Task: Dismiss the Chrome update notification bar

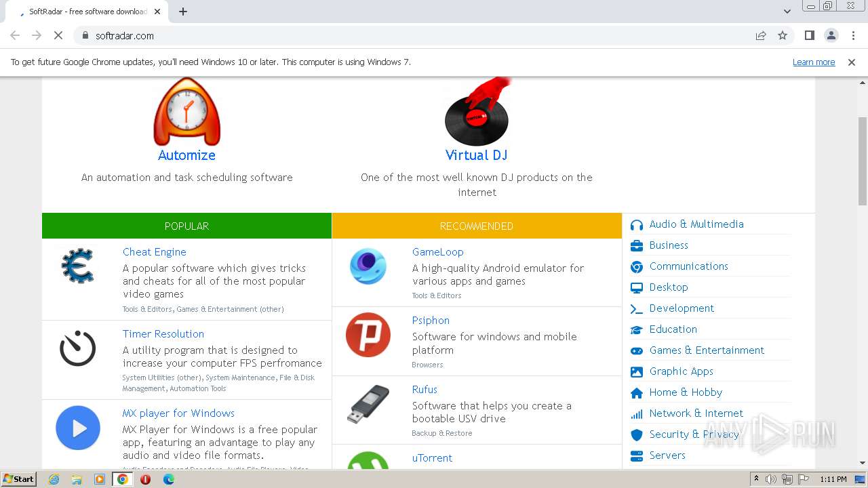Action: point(852,62)
